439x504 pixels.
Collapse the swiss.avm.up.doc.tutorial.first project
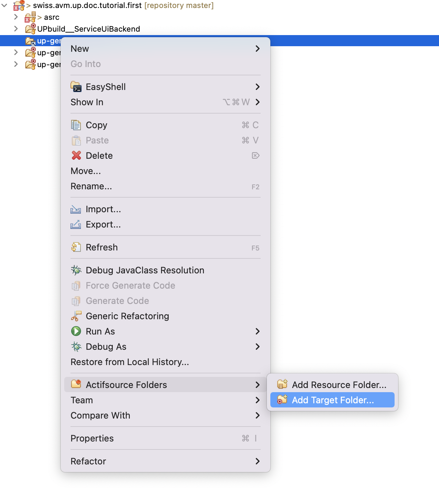click(5, 6)
